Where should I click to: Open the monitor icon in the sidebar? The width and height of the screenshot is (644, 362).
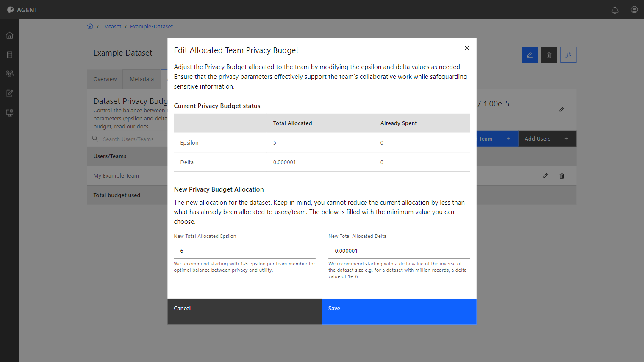[x=10, y=113]
